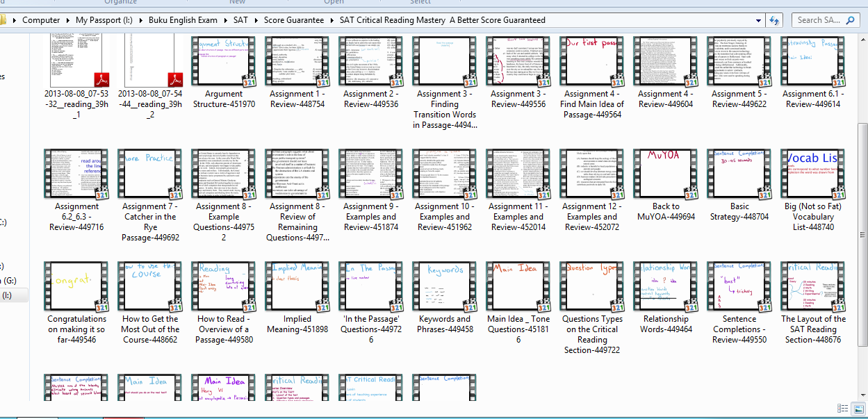Image resolution: width=868 pixels, height=419 pixels.
Task: Select purple Main Idea Henry VI thumbnail in bottom row
Action: coord(224,387)
